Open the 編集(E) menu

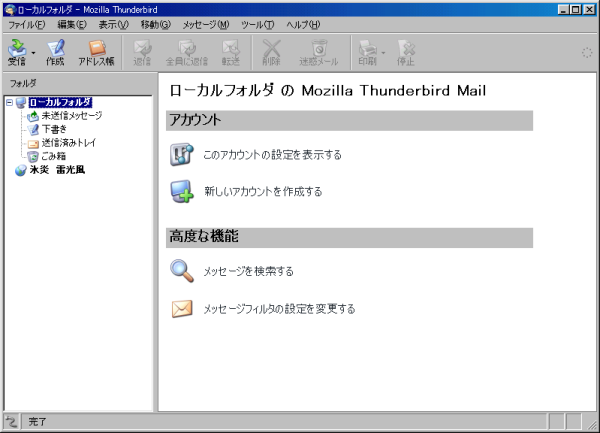tap(72, 25)
